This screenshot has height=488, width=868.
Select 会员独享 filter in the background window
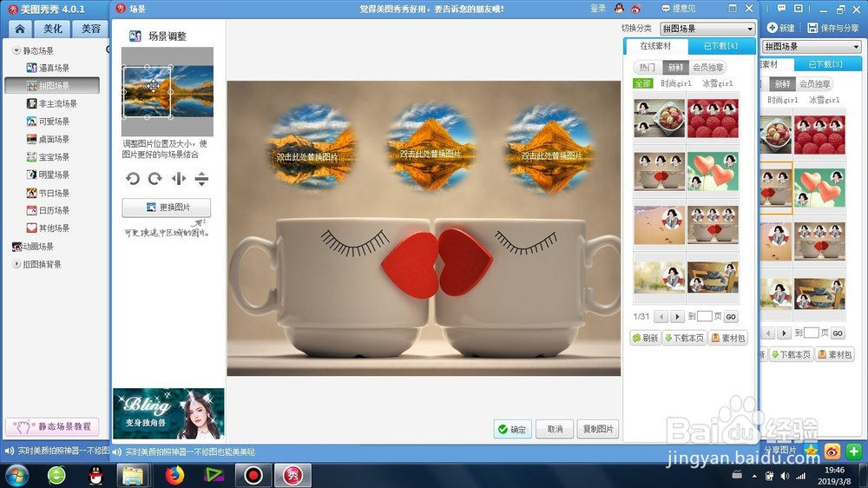[814, 83]
